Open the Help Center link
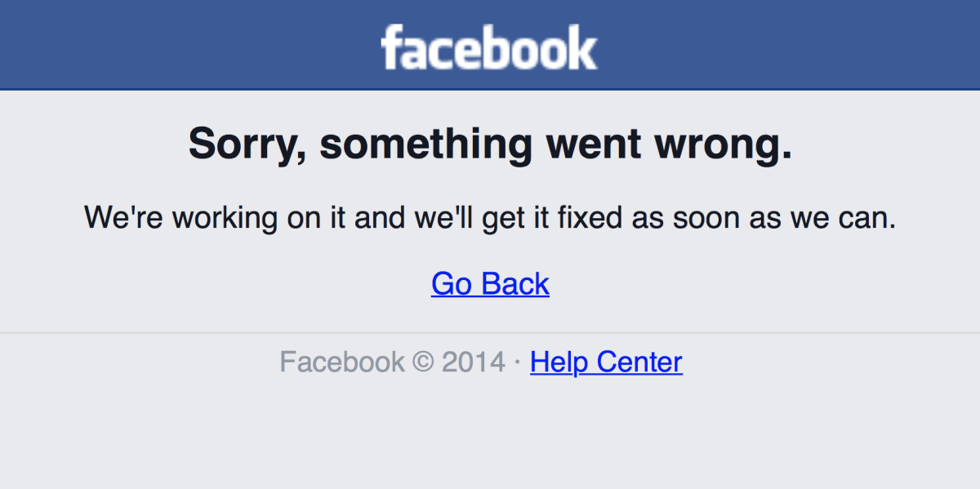980x489 pixels. click(606, 362)
